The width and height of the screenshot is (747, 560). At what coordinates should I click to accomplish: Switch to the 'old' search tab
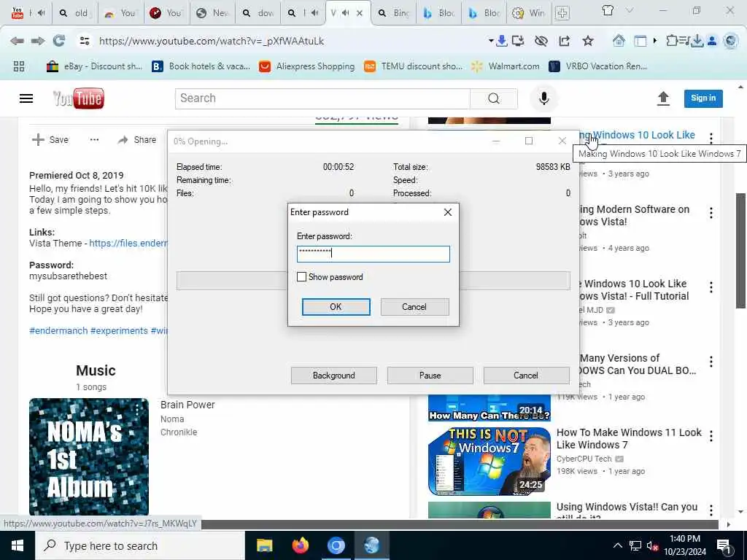click(x=75, y=13)
